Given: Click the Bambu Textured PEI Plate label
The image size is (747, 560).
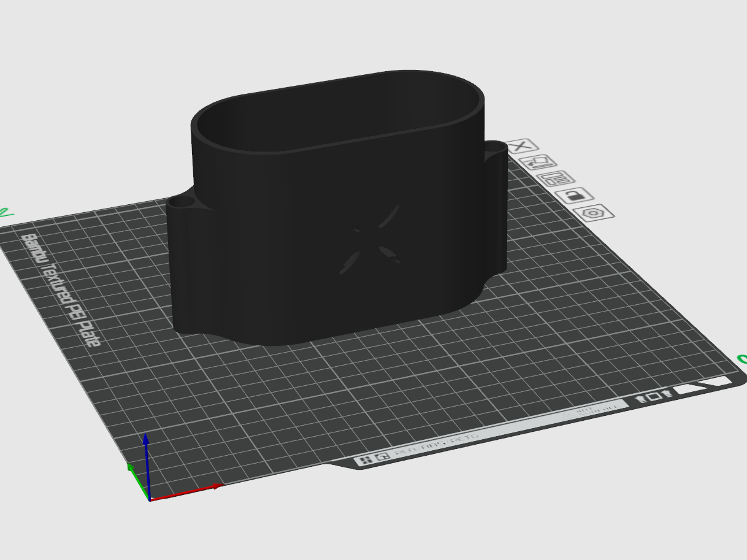Looking at the screenshot, I should point(60,290).
